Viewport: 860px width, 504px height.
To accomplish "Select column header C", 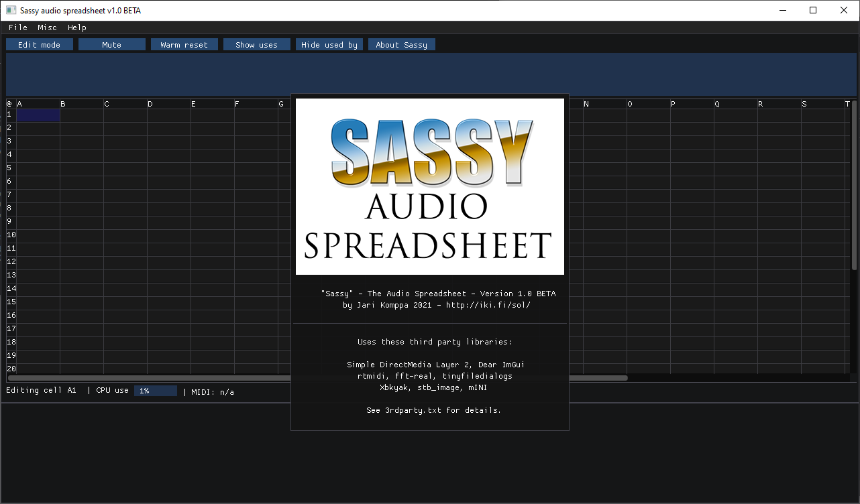I will tap(125, 104).
